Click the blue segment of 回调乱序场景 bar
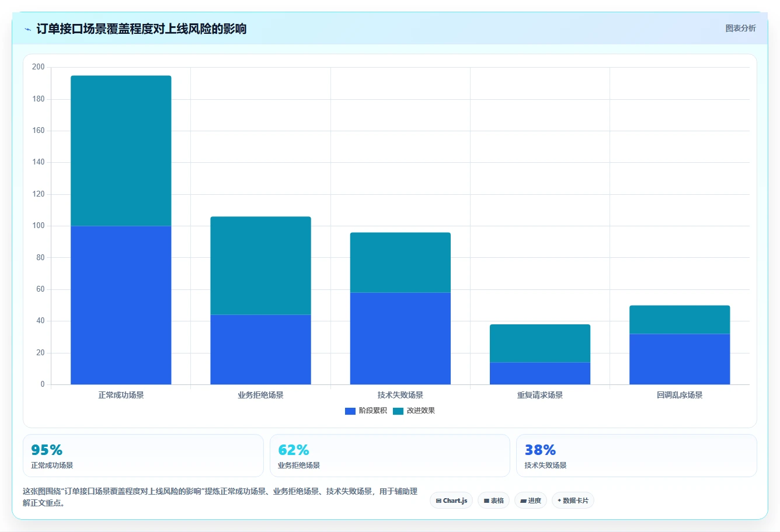This screenshot has height=532, width=780. click(x=680, y=359)
